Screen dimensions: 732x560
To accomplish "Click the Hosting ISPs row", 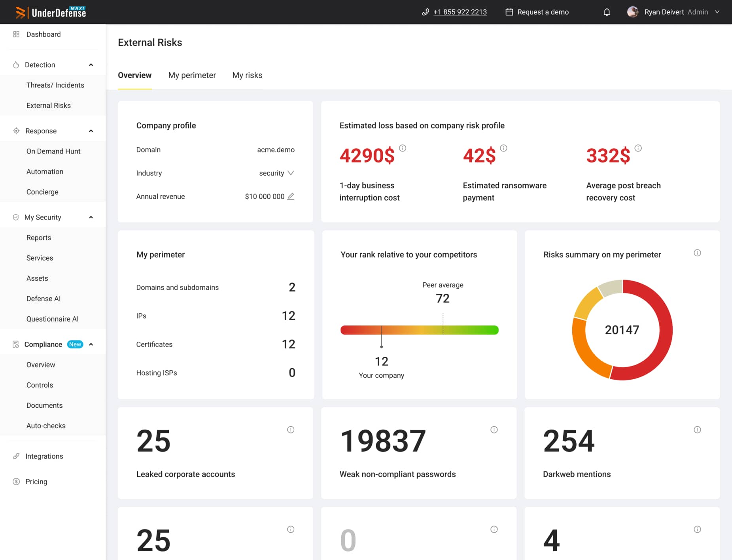I will [216, 373].
